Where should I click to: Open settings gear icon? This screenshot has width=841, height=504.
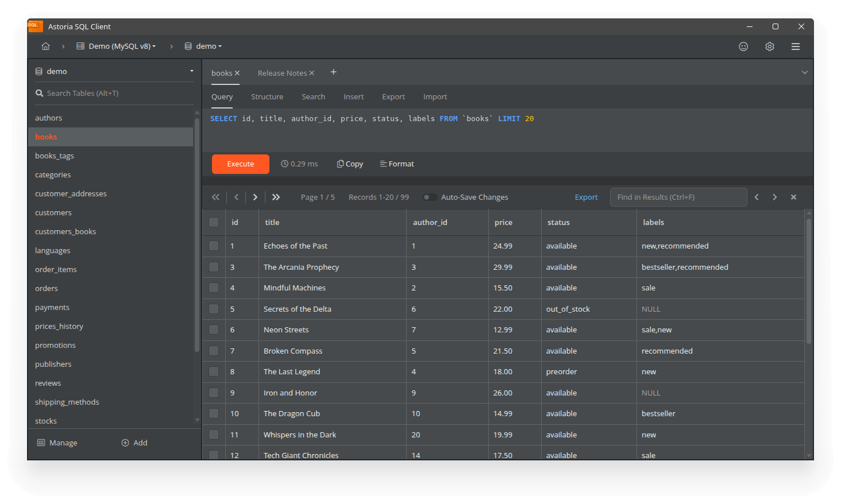770,46
